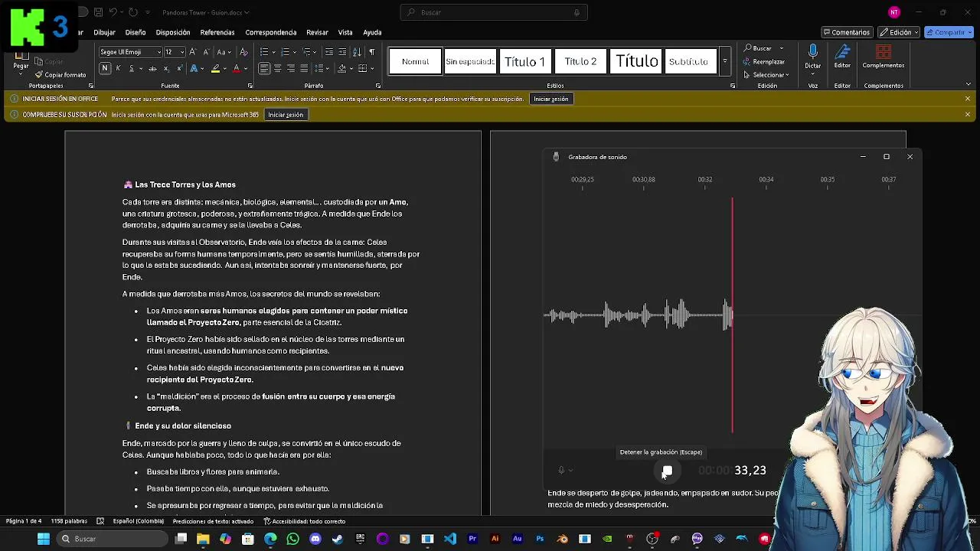Open the Referencias ribbon tab
980x551 pixels.
pos(217,32)
